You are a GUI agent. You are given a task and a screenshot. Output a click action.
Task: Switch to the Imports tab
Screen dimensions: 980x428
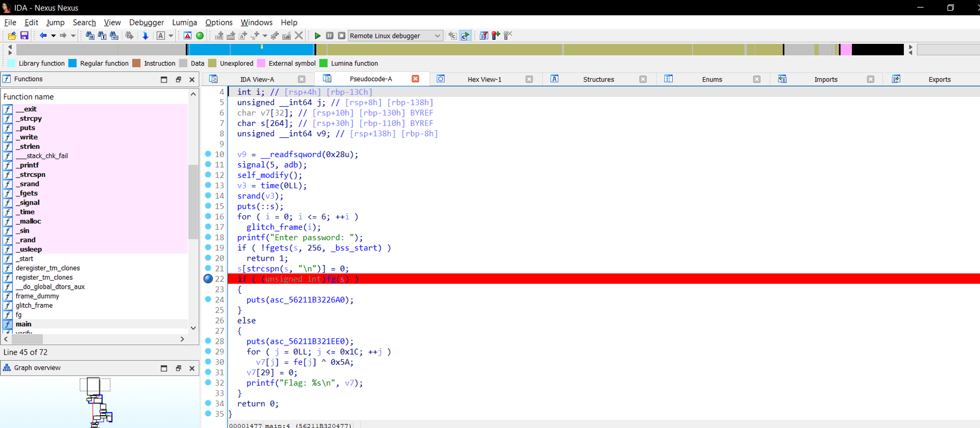pyautogui.click(x=826, y=79)
